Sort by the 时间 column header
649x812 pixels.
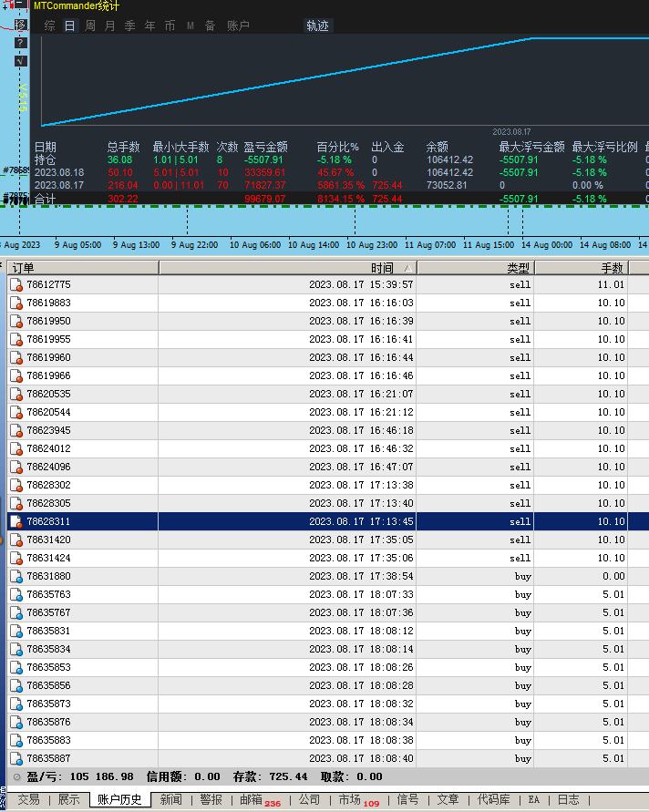pos(288,268)
